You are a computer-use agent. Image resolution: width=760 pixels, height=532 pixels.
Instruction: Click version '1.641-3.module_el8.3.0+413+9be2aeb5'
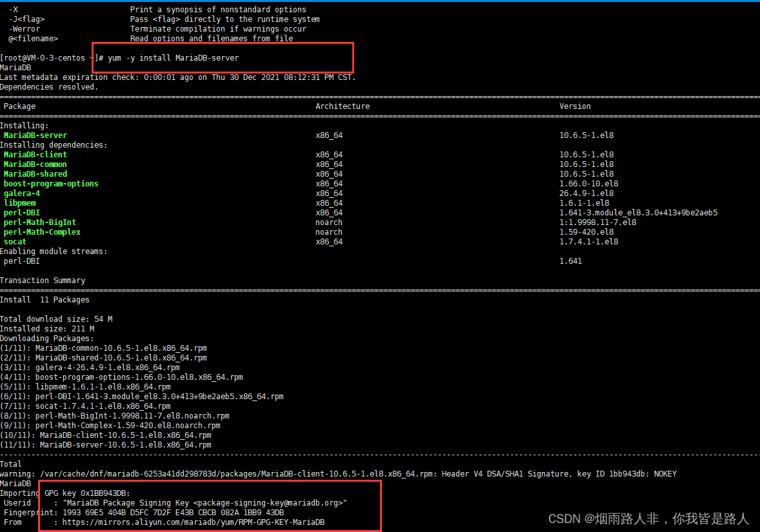pyautogui.click(x=638, y=213)
